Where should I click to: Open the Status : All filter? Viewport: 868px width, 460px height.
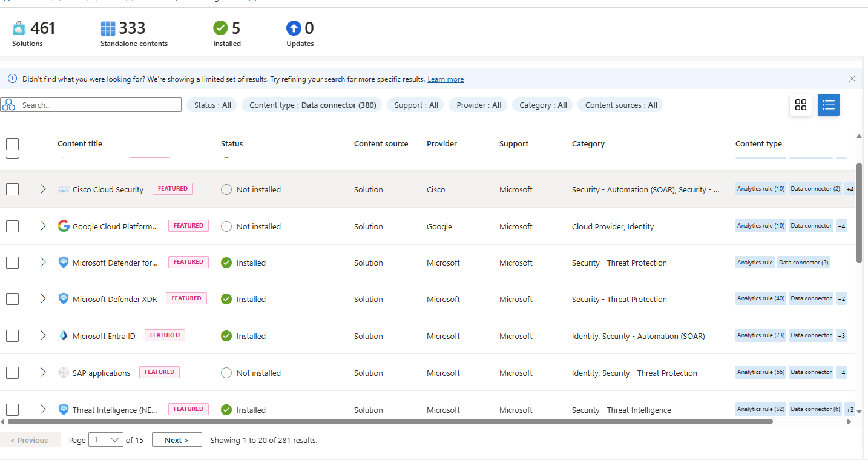[x=212, y=105]
